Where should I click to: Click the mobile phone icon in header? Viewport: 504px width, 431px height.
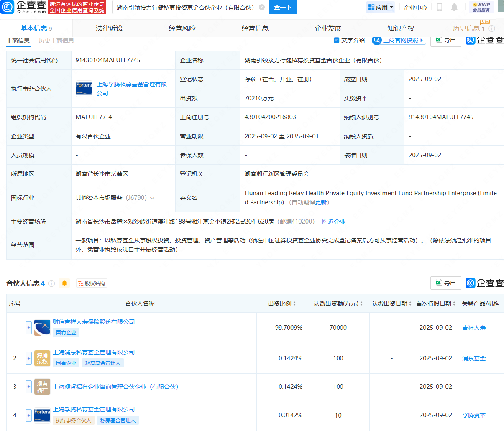point(439,7)
